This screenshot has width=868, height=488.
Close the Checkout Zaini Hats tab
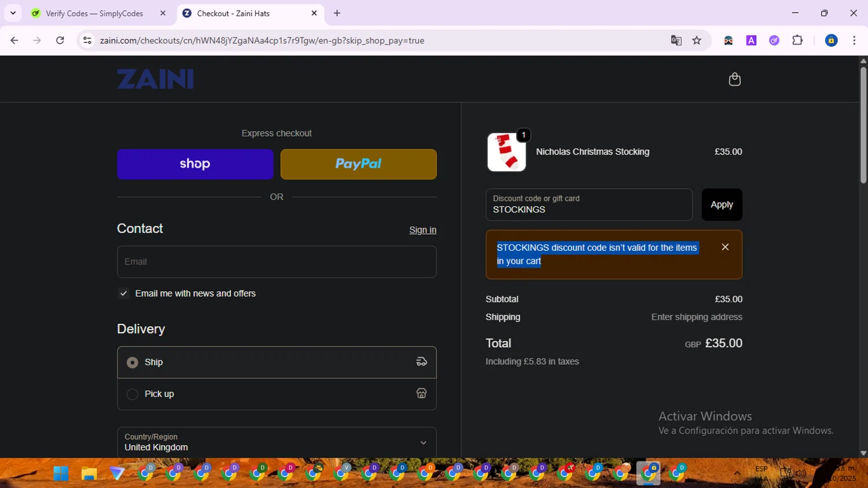[x=314, y=13]
